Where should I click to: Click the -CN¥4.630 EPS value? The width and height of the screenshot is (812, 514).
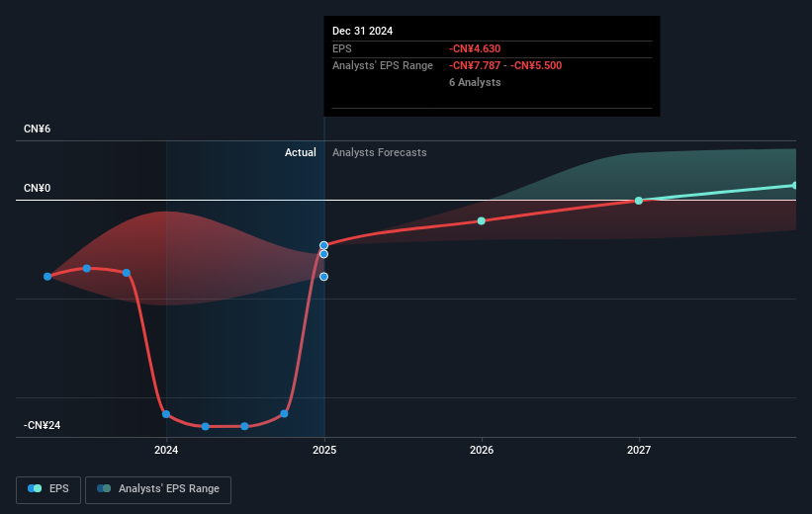click(475, 48)
